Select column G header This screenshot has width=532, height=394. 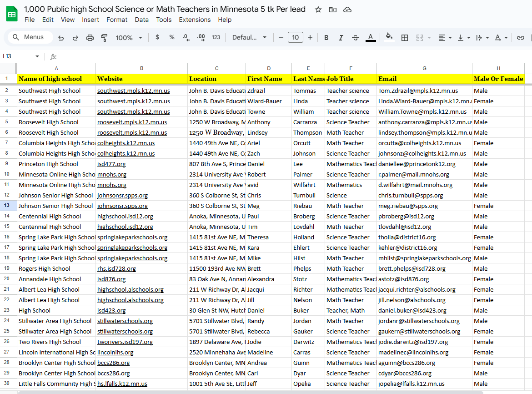click(x=424, y=68)
